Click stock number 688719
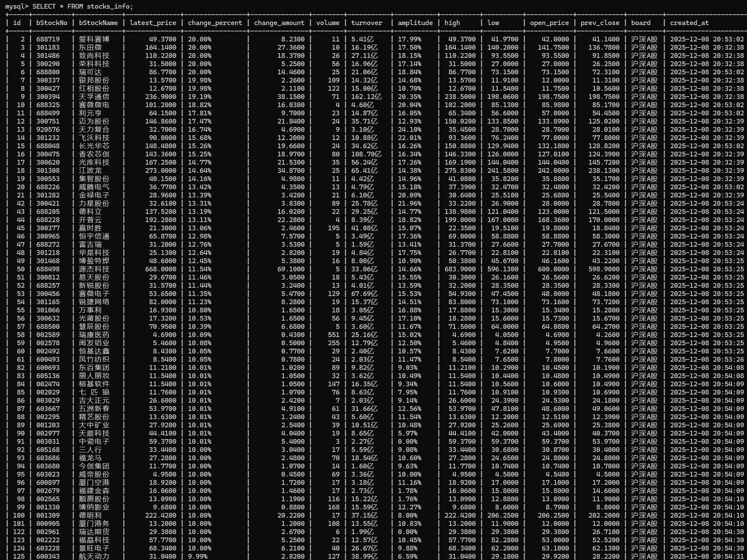 [48, 39]
